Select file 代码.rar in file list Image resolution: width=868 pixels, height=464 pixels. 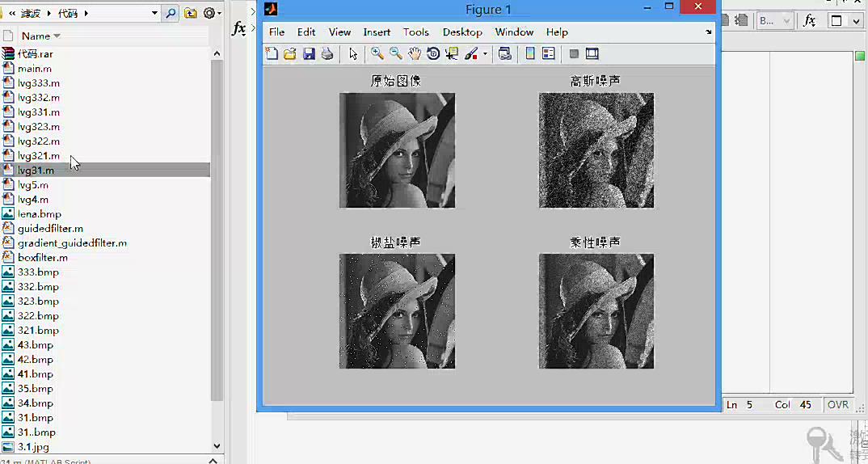(36, 53)
